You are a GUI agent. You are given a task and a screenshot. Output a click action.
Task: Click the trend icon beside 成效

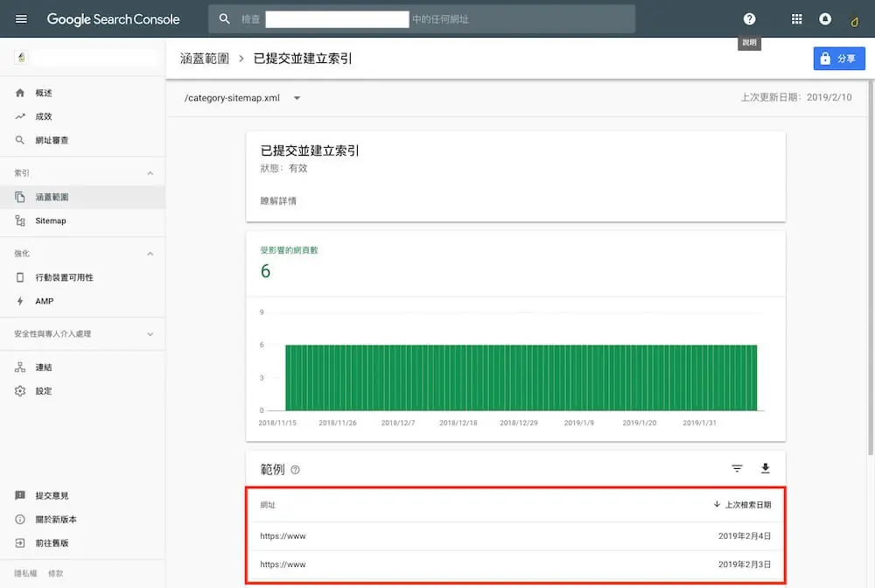tap(20, 116)
